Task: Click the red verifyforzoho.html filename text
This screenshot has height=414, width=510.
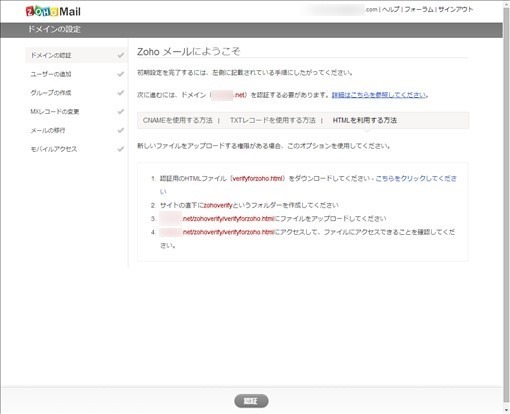Action: (257, 179)
